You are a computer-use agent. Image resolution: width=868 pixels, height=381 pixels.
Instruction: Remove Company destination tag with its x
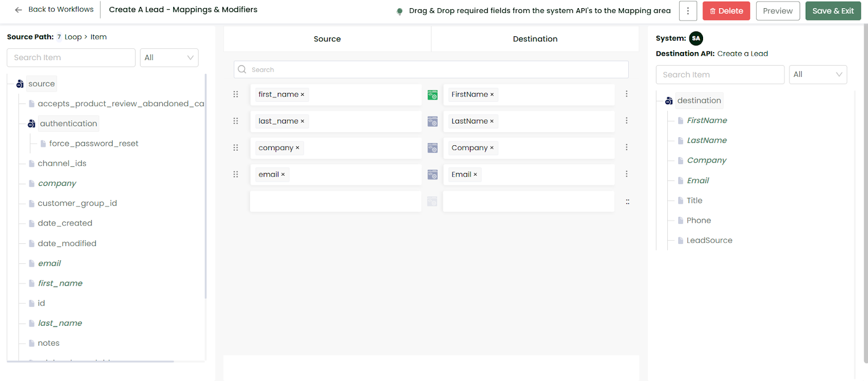pos(492,148)
